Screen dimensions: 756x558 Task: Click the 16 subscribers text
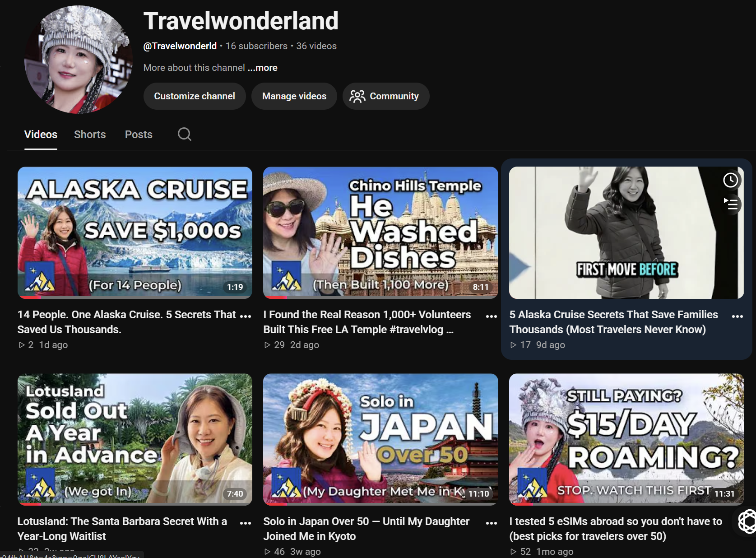coord(256,46)
